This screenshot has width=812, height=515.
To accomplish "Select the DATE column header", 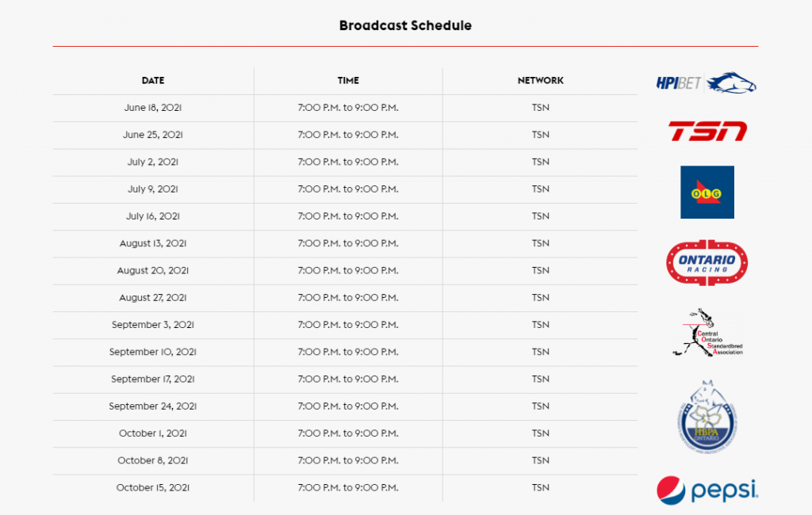I will (153, 80).
